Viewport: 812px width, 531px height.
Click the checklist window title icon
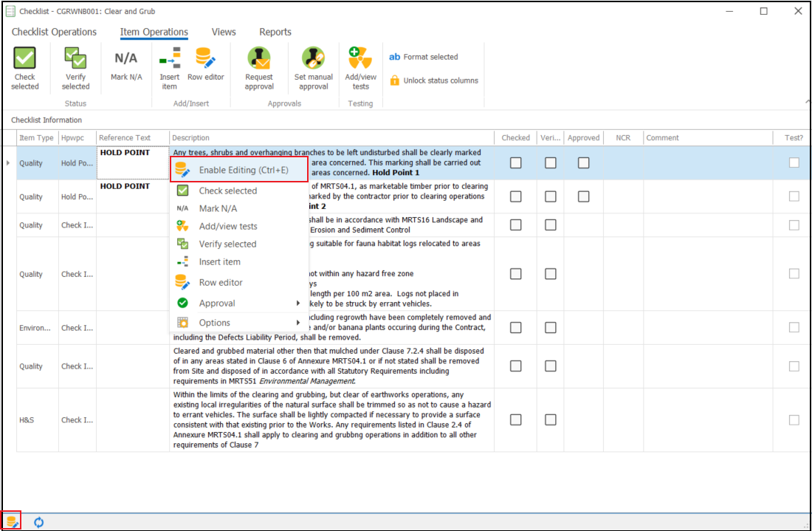coord(10,11)
